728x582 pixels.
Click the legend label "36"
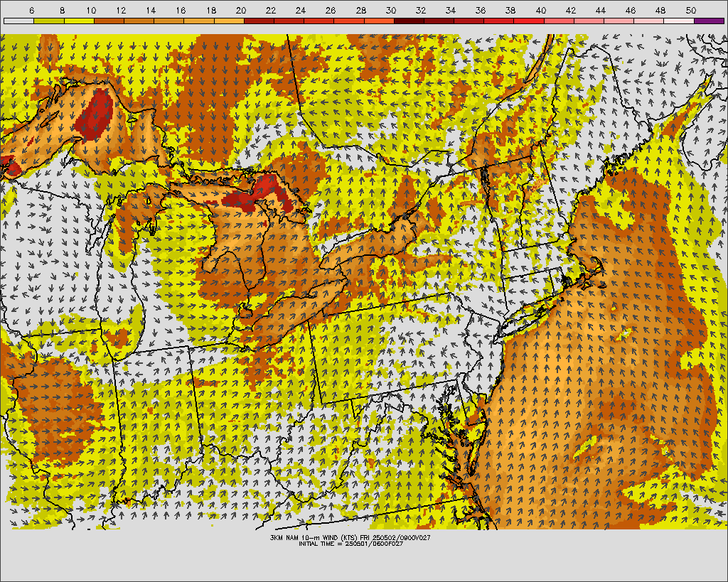(x=481, y=10)
